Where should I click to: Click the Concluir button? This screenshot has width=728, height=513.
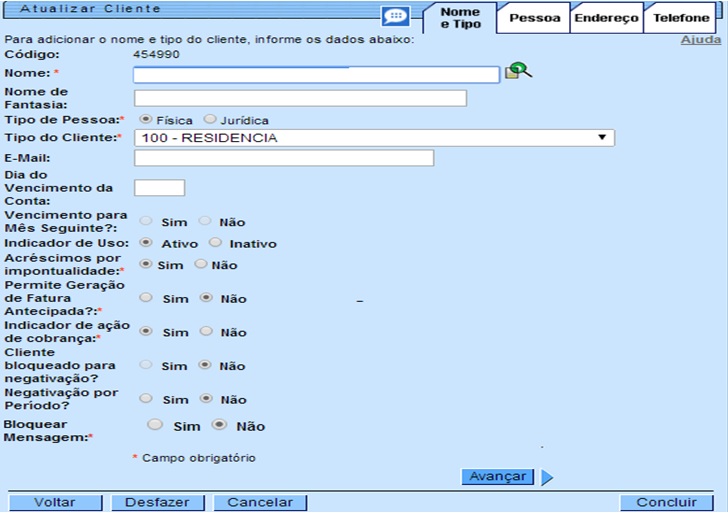coord(666,503)
